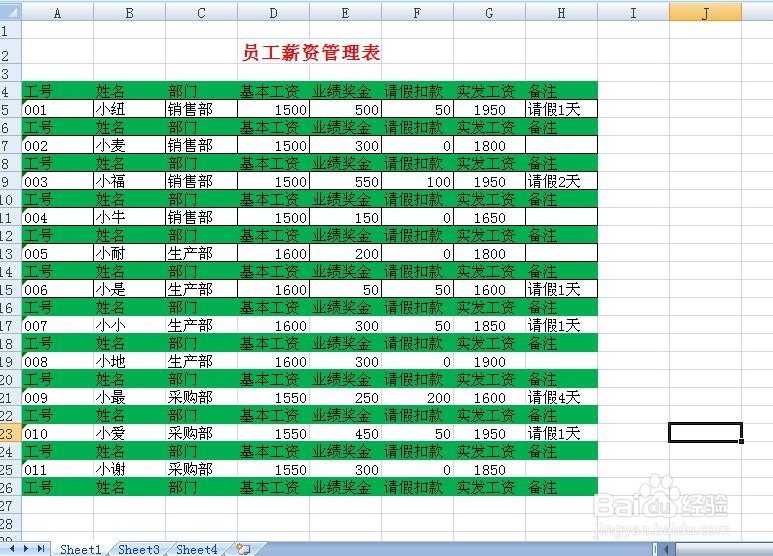Select 部门 cell 生产部 in row 13
The height and width of the screenshot is (556, 773).
point(201,253)
